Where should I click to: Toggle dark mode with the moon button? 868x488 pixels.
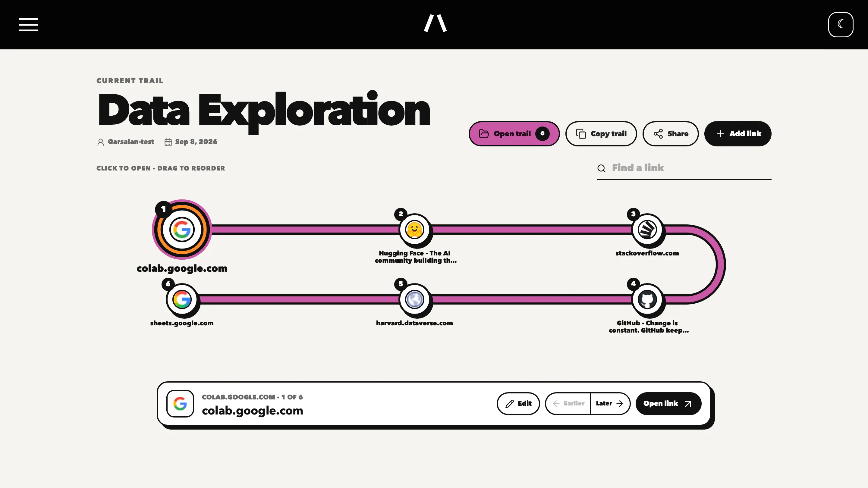click(840, 25)
